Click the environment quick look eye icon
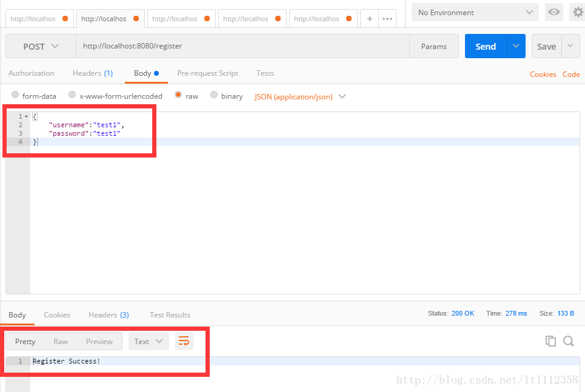Viewport: 585px width, 392px height. 553,12
